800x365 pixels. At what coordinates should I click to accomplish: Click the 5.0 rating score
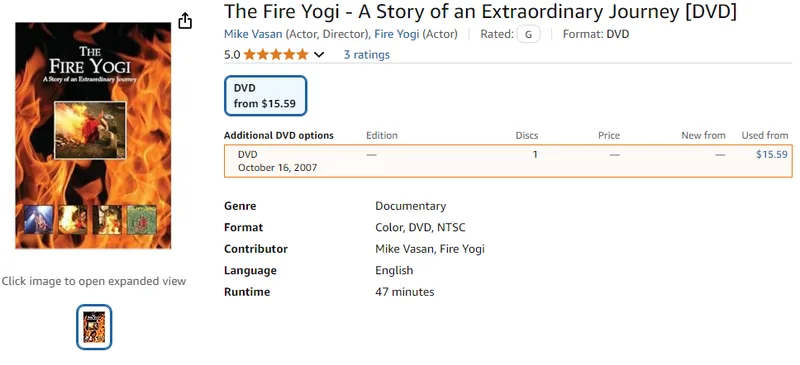pyautogui.click(x=232, y=55)
